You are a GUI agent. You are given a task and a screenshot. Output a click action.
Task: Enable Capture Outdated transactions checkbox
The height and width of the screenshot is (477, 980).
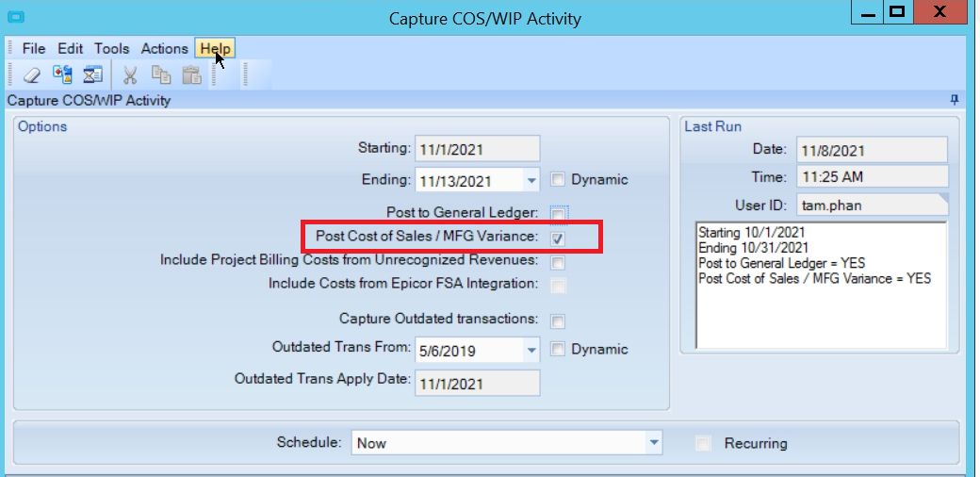(558, 321)
